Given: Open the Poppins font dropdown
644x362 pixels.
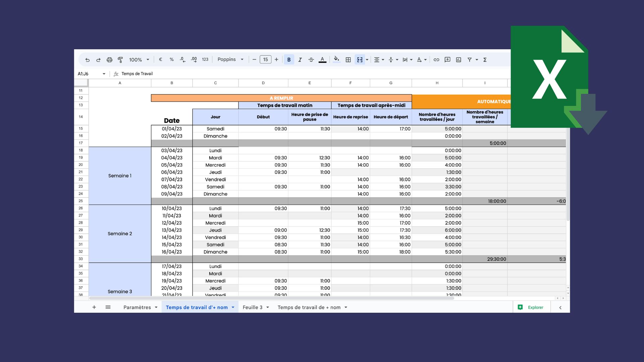Looking at the screenshot, I should coord(230,59).
